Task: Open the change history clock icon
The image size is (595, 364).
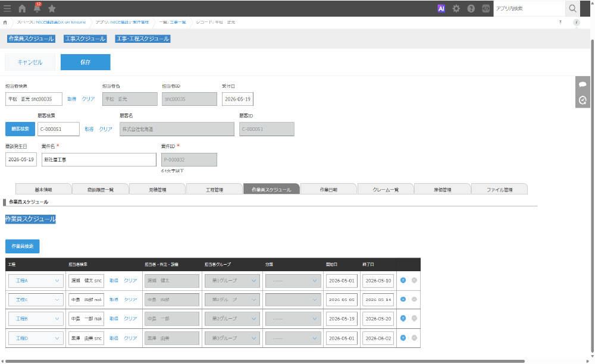Action: tap(583, 100)
